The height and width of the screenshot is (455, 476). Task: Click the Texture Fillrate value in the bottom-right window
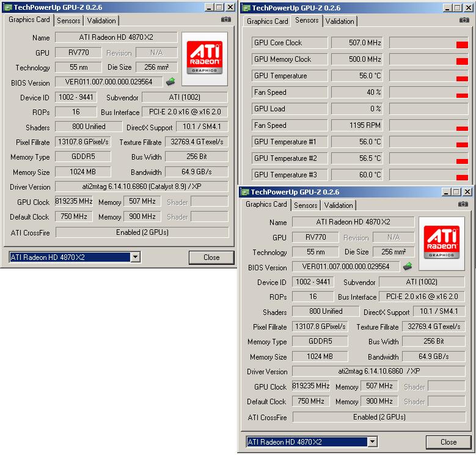coord(433,327)
